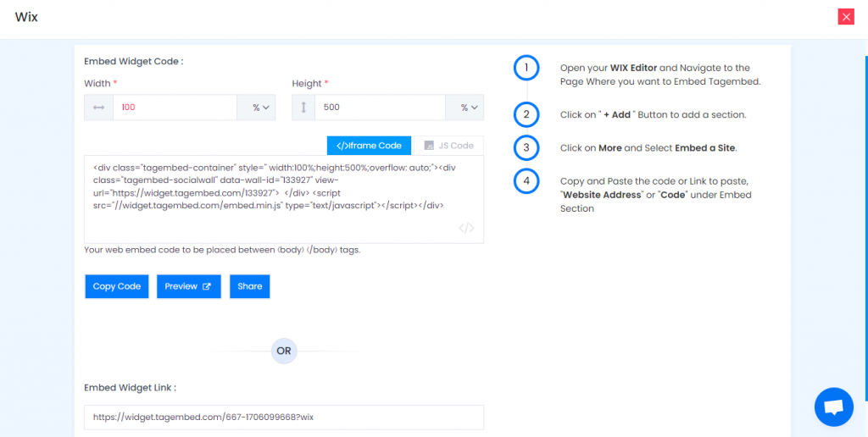Open the live chat bubble
Image resolution: width=868 pixels, height=437 pixels.
[834, 407]
